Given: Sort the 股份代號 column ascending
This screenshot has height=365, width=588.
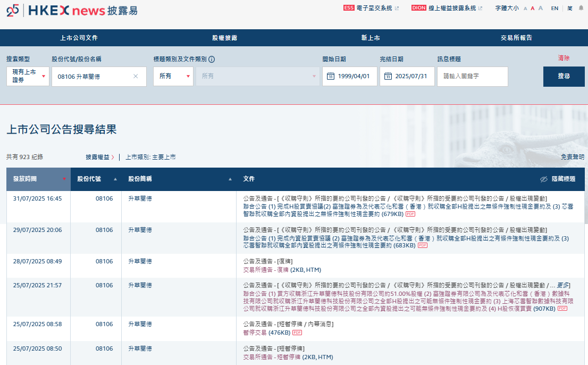Looking at the screenshot, I should point(115,179).
